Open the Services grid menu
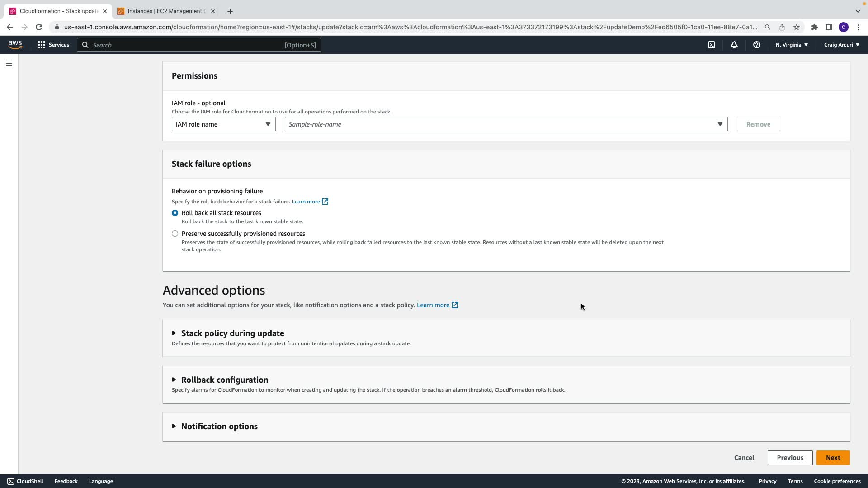This screenshot has height=488, width=868. [x=53, y=45]
